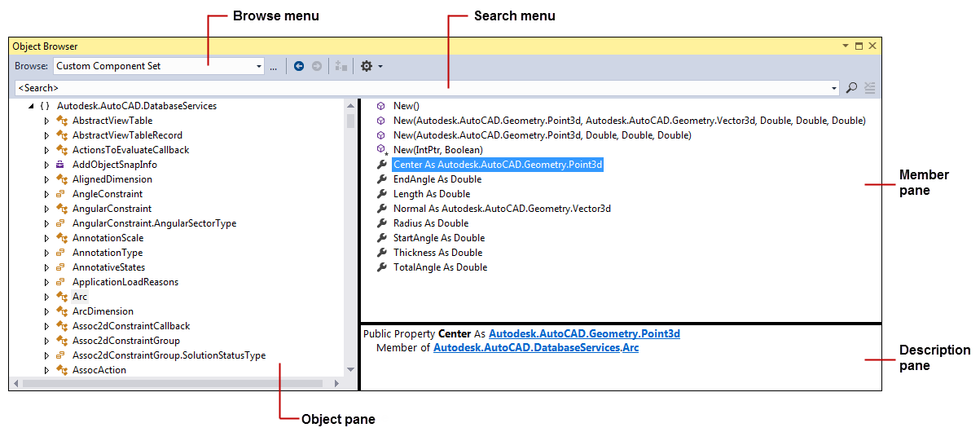
Task: Click the EndAngle property wrench icon
Action: [x=380, y=179]
